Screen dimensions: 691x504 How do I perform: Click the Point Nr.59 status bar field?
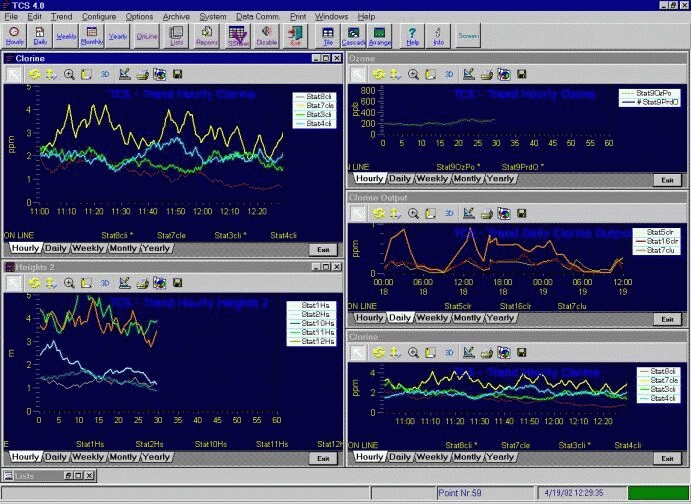pos(487,493)
